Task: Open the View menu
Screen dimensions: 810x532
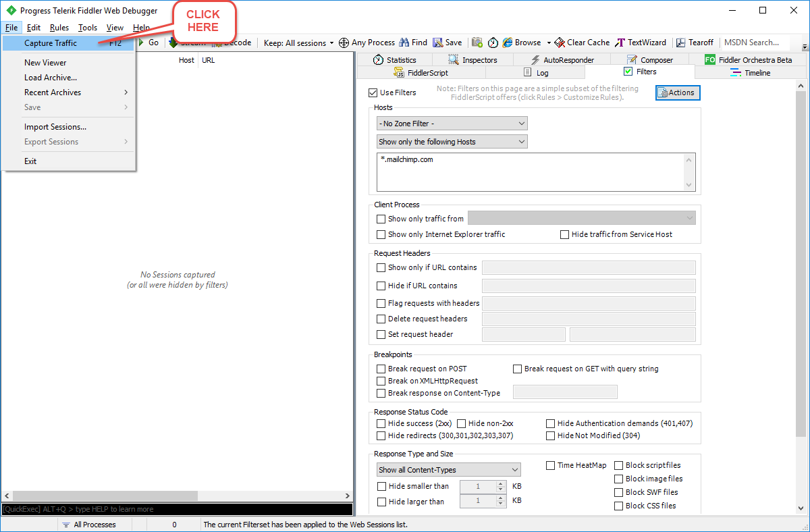Action: pyautogui.click(x=115, y=28)
